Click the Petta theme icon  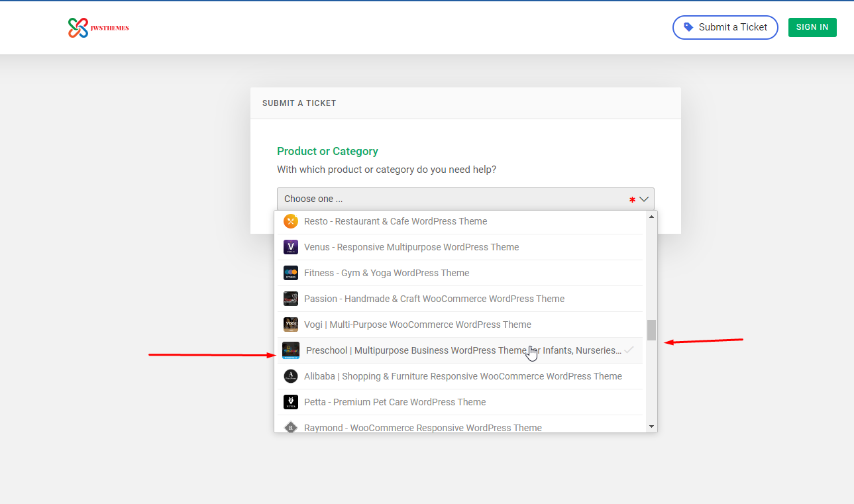click(x=290, y=402)
